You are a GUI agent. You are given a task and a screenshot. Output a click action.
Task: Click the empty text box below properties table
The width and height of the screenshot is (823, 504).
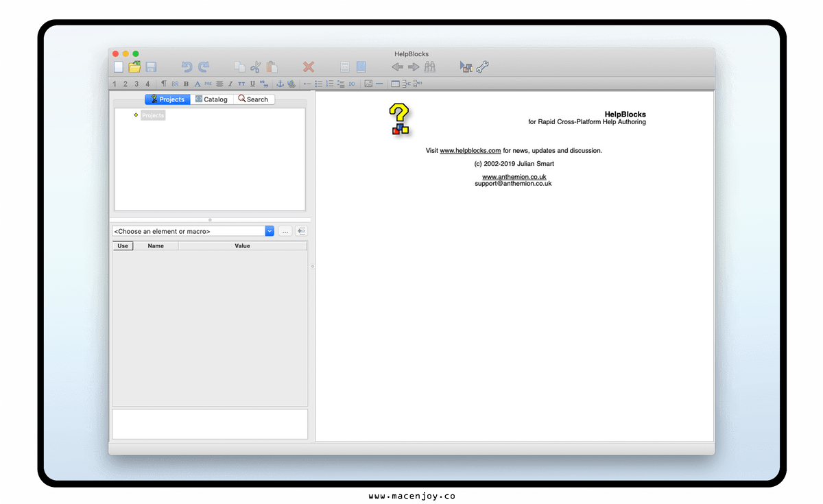[x=210, y=424]
